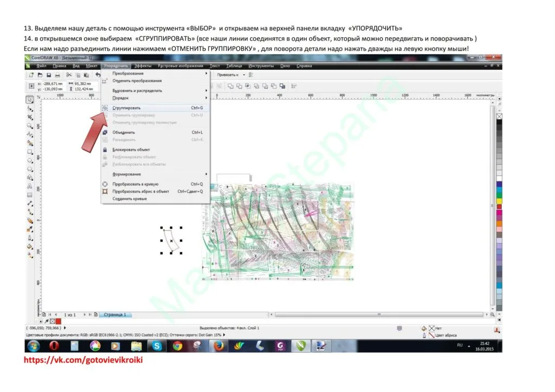Open the Инструменты menu
Screen dimensions: 555x392
coord(261,66)
